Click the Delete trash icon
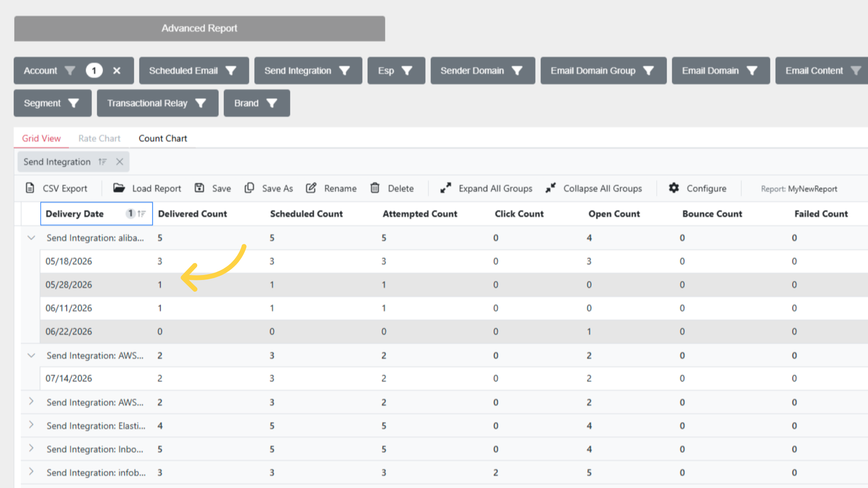Screen dimensions: 868x488 tap(375, 188)
